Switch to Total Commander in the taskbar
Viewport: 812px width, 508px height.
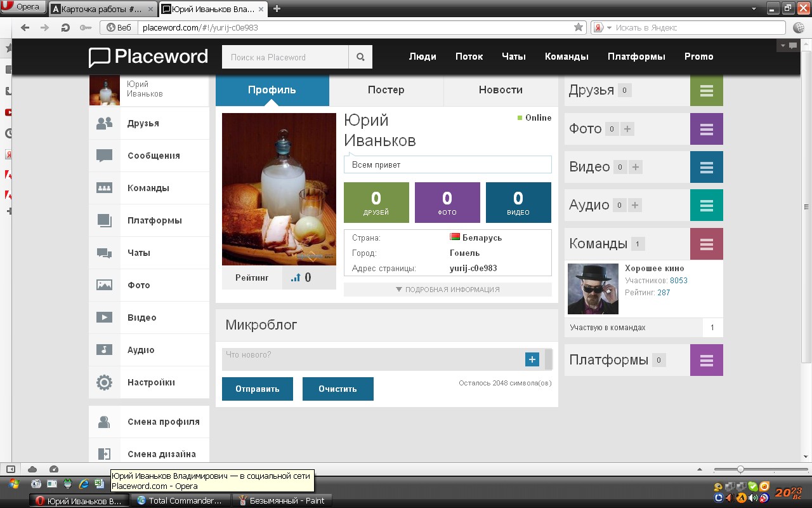point(180,500)
